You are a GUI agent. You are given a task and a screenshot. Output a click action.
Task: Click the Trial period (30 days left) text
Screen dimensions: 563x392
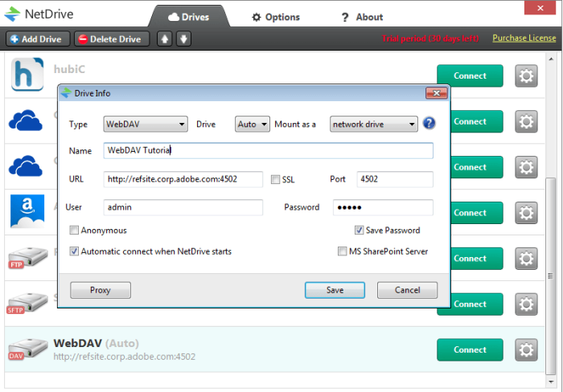[x=429, y=39]
